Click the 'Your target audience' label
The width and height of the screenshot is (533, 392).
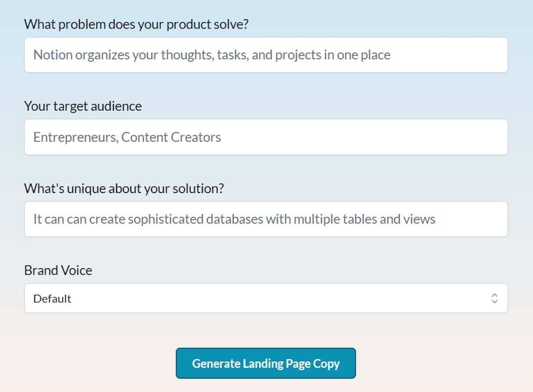(83, 106)
